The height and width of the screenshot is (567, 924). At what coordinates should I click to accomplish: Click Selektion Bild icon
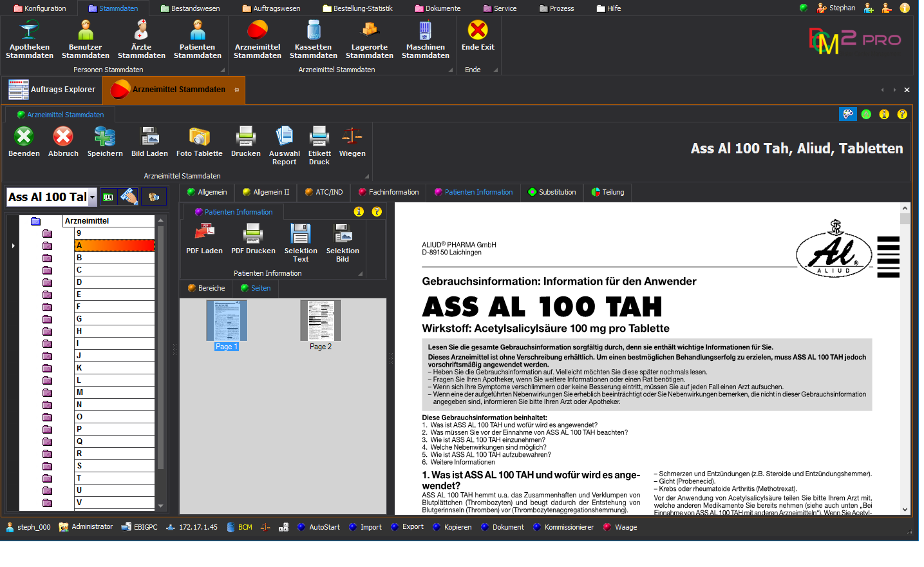point(343,233)
